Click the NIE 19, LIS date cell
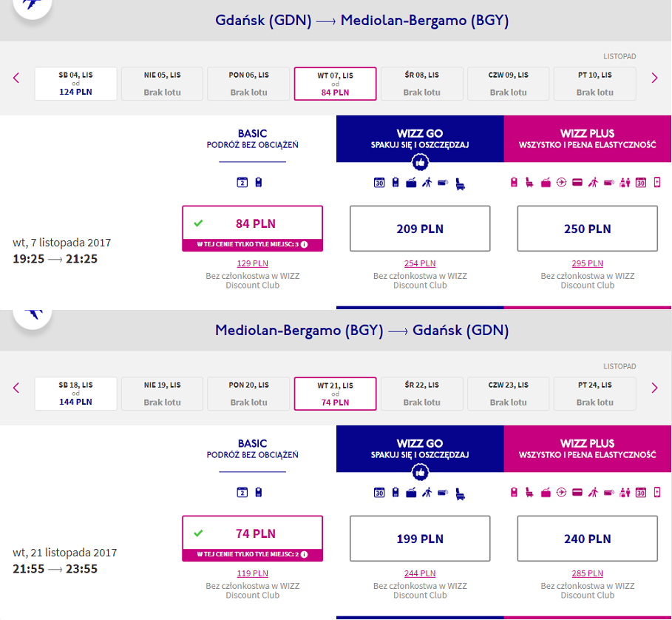The width and height of the screenshot is (672, 620). pos(163,394)
